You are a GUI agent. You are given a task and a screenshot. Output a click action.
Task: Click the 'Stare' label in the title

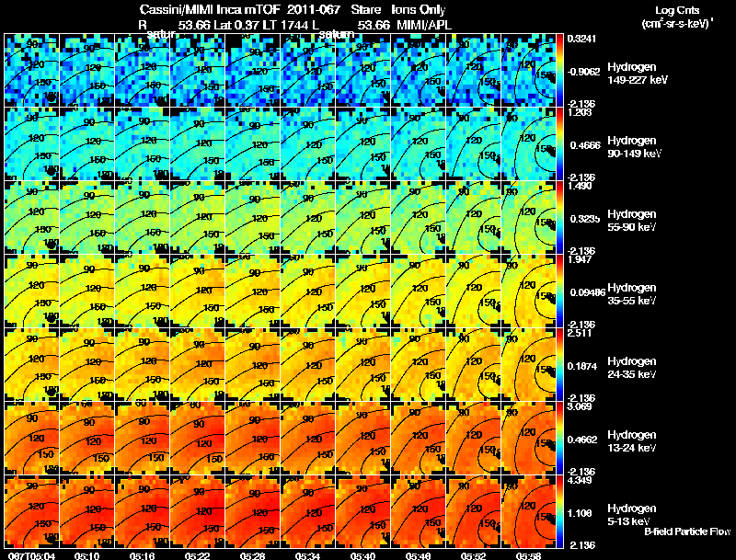pyautogui.click(x=365, y=9)
